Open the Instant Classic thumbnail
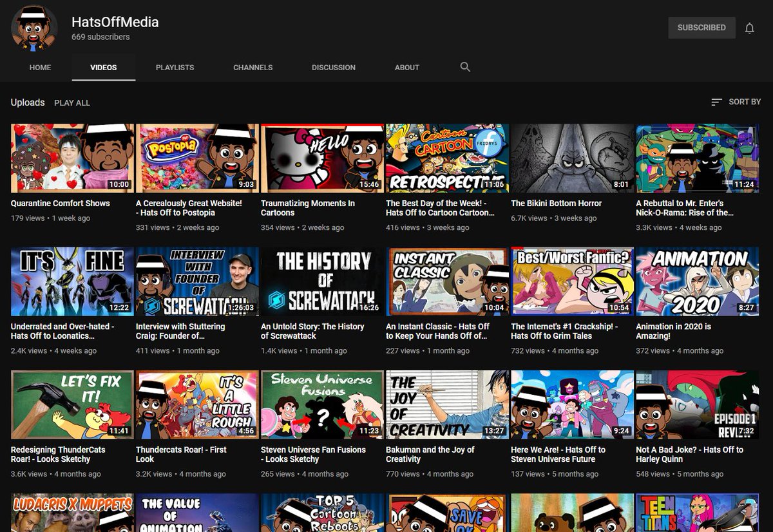The image size is (773, 532). (447, 281)
